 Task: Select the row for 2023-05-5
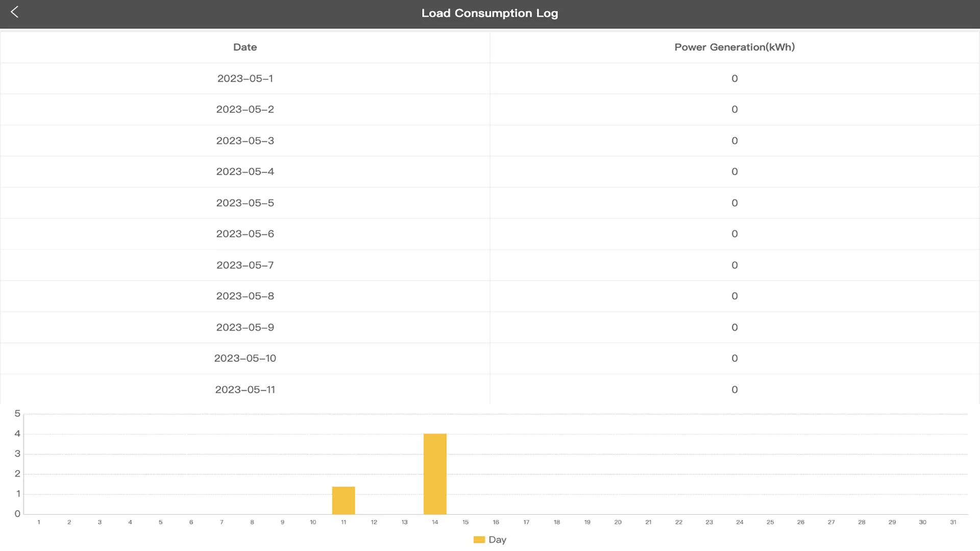coord(245,203)
